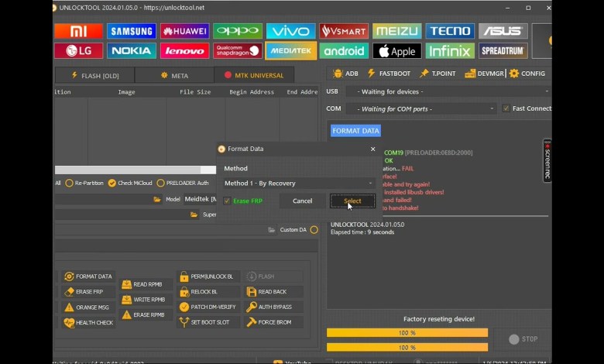Click the WRITE RPMB button
Image resolution: width=604 pixels, height=364 pixels.
(146, 300)
